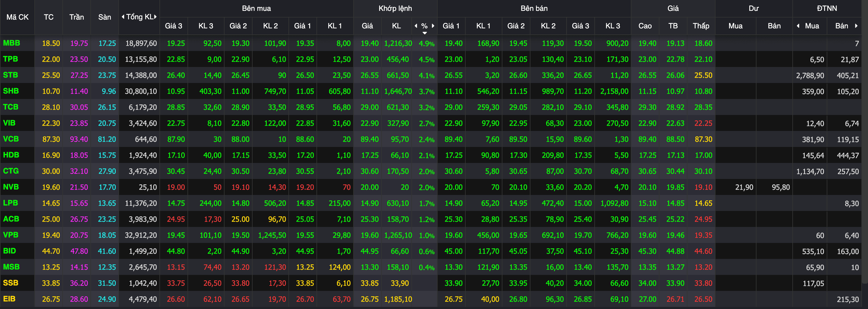
Task: Click ACB bid price 2 value 25.00
Action: [x=240, y=219]
